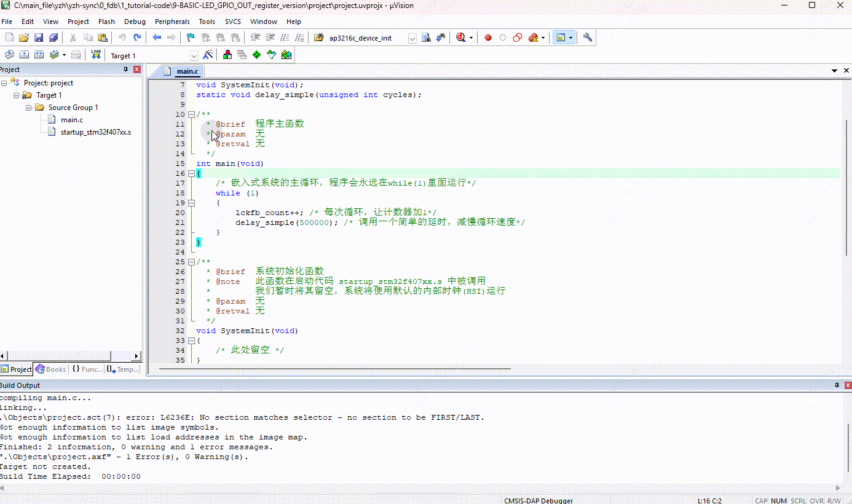Close the Project panel

137,69
